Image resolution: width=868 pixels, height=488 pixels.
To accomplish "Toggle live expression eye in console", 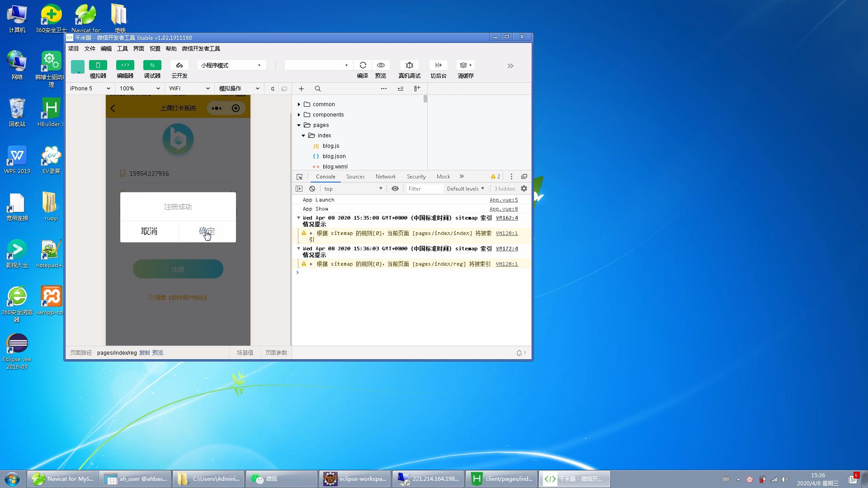I will coord(395,189).
